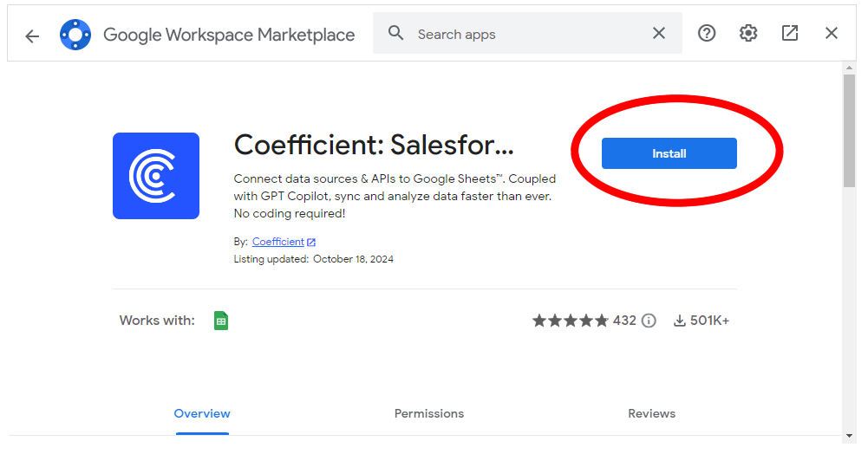
Task: Click the five-star rating display
Action: click(571, 321)
